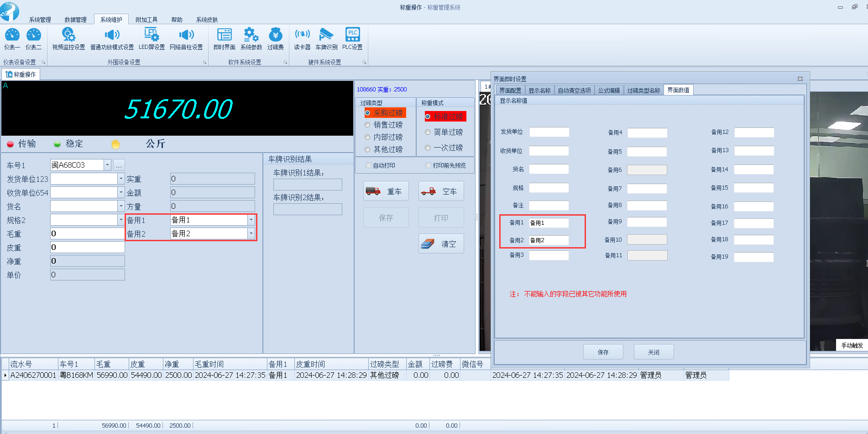Open 系统参数 system parameters

tap(251, 39)
